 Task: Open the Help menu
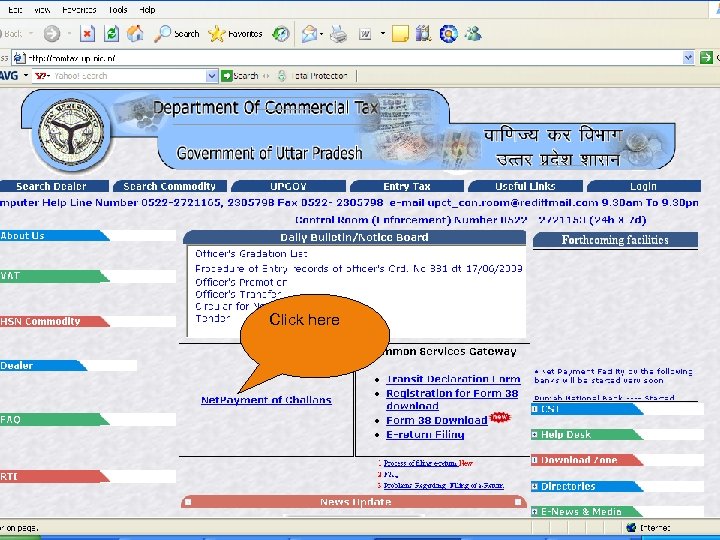coord(147,10)
